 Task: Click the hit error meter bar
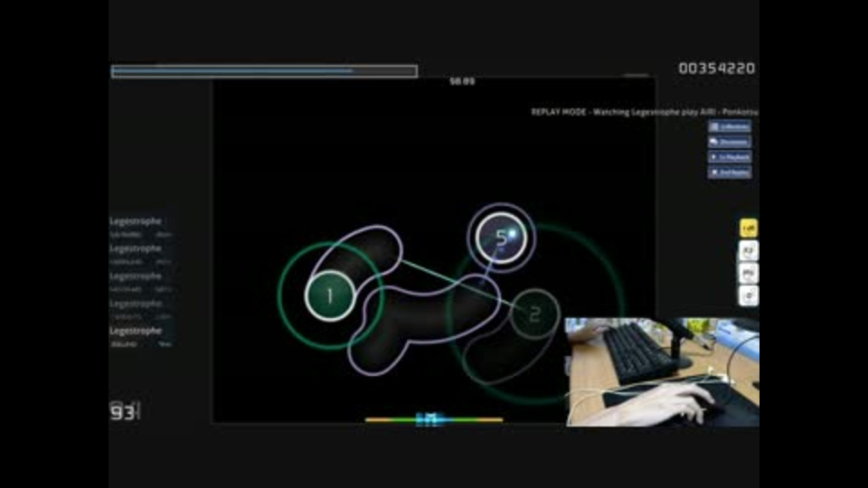(434, 420)
